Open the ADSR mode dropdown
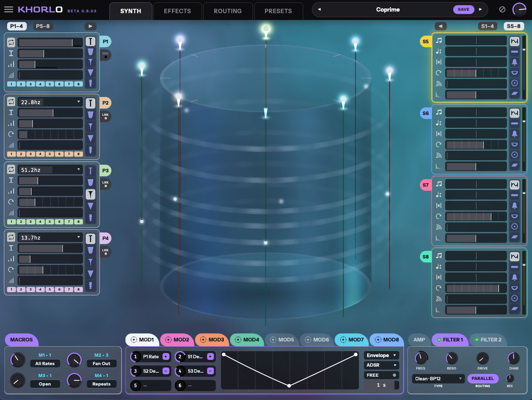532x400 pixels. point(381,365)
